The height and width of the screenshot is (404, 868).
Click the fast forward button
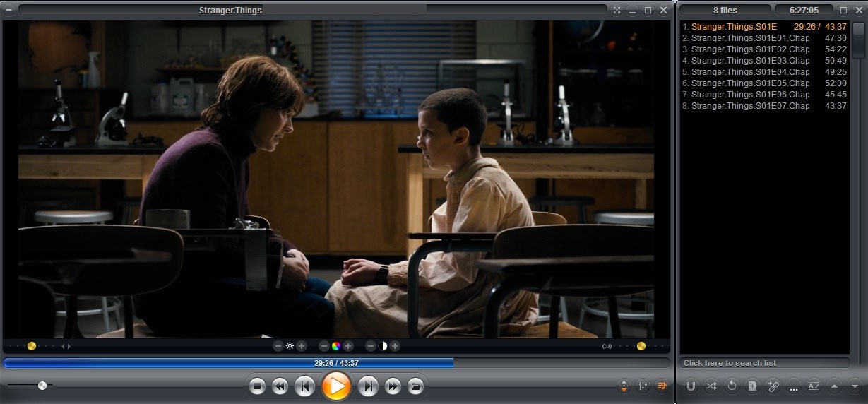tap(393, 386)
